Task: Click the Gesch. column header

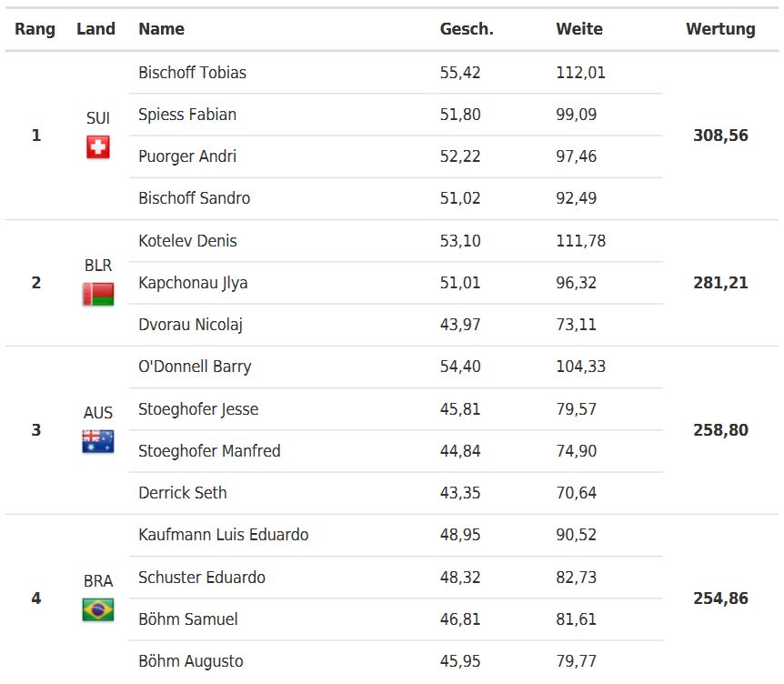Action: pyautogui.click(x=467, y=28)
